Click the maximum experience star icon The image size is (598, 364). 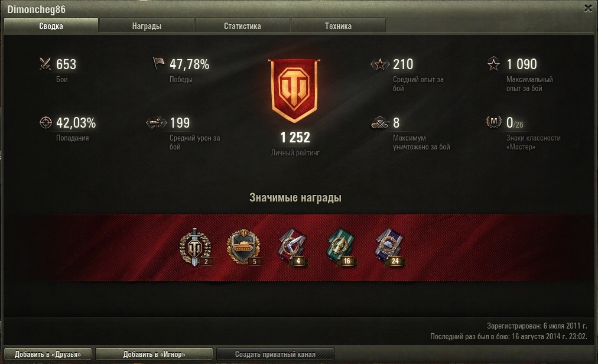click(493, 64)
